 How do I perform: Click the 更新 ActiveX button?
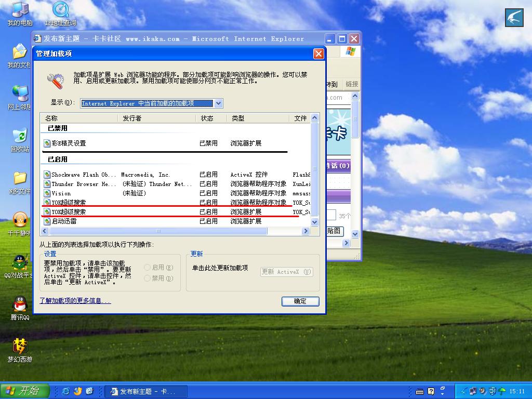pos(287,272)
